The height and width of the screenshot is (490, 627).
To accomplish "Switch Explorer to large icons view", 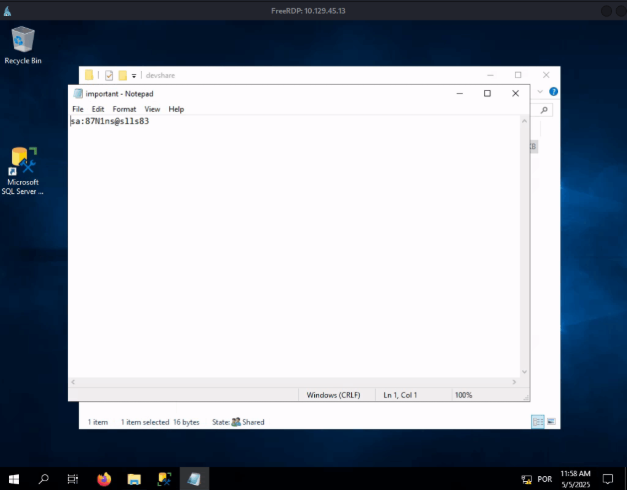I will coord(549,422).
